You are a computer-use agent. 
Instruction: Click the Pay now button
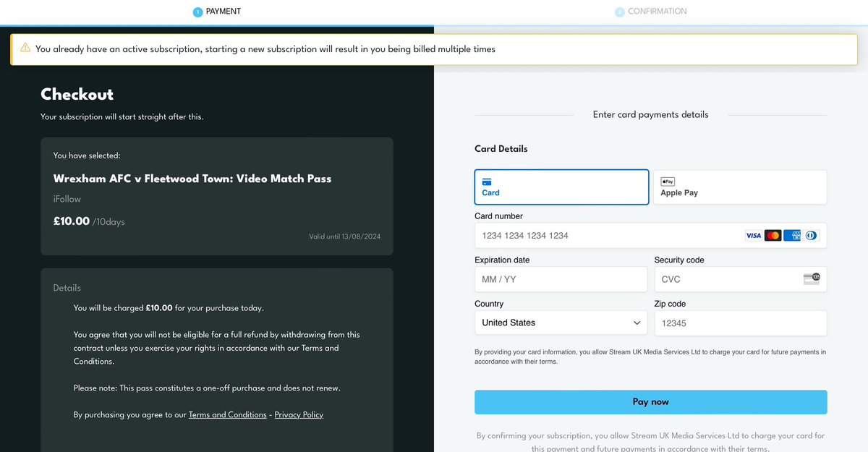pos(650,402)
